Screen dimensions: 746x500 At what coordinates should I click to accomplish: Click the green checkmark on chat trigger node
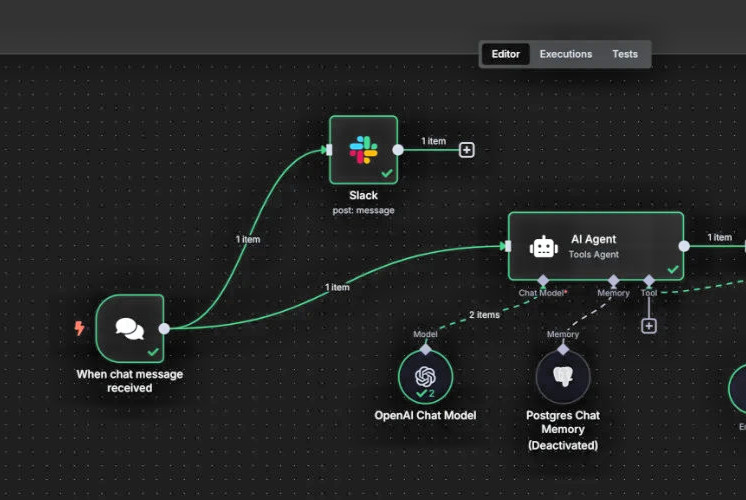coord(153,352)
